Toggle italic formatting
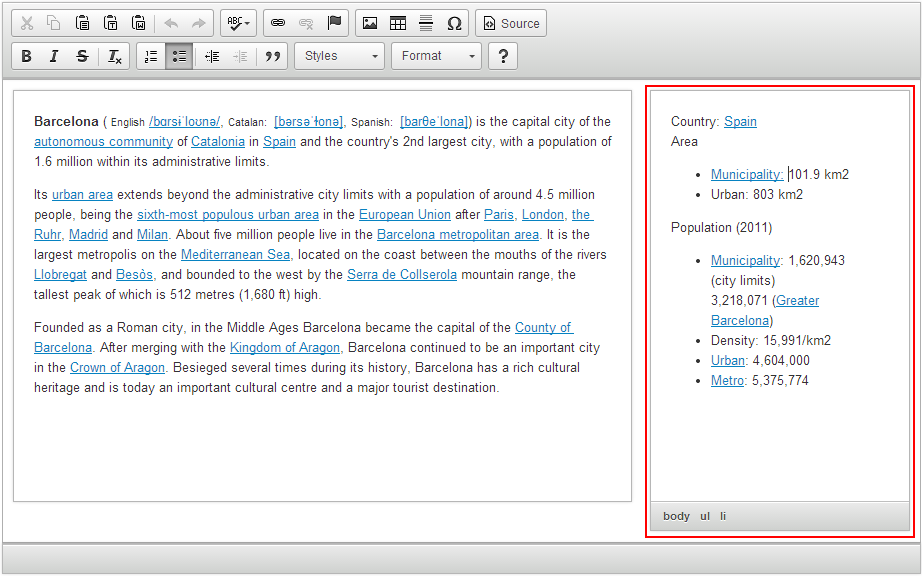 click(54, 56)
